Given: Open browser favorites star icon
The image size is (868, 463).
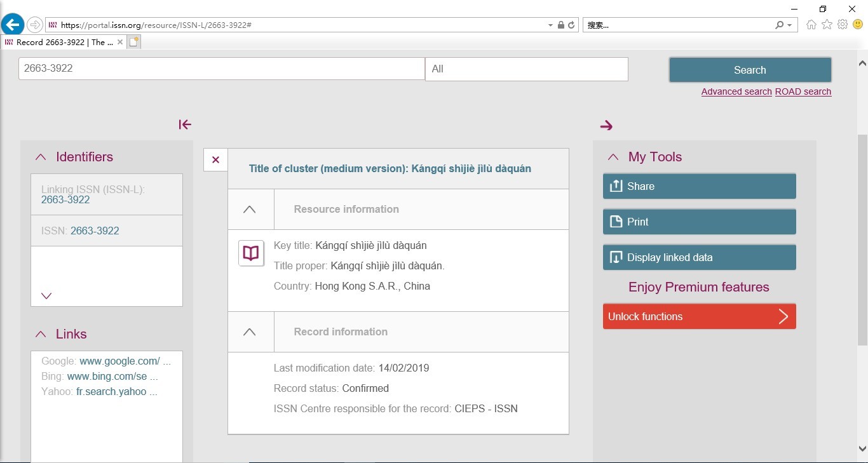Looking at the screenshot, I should (x=827, y=25).
